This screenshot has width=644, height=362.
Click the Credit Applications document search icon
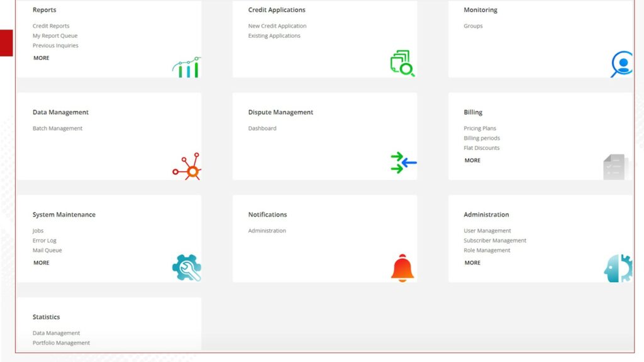pyautogui.click(x=402, y=64)
